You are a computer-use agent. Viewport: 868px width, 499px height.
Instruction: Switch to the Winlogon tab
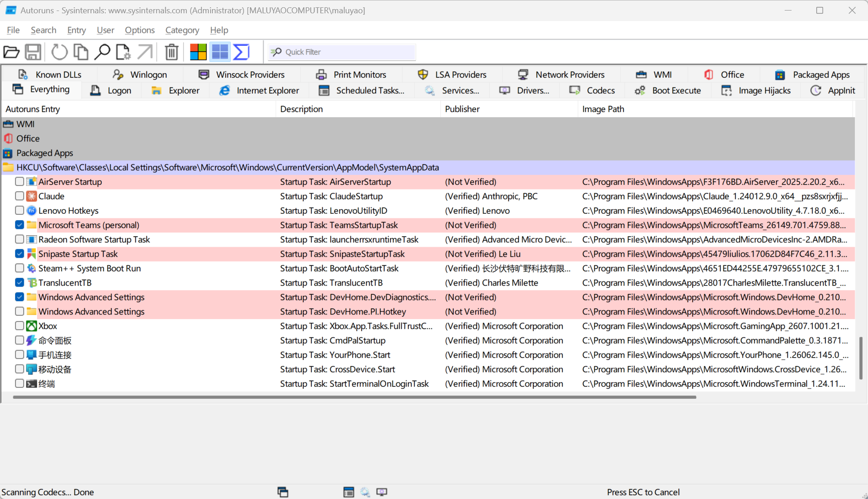pyautogui.click(x=140, y=75)
